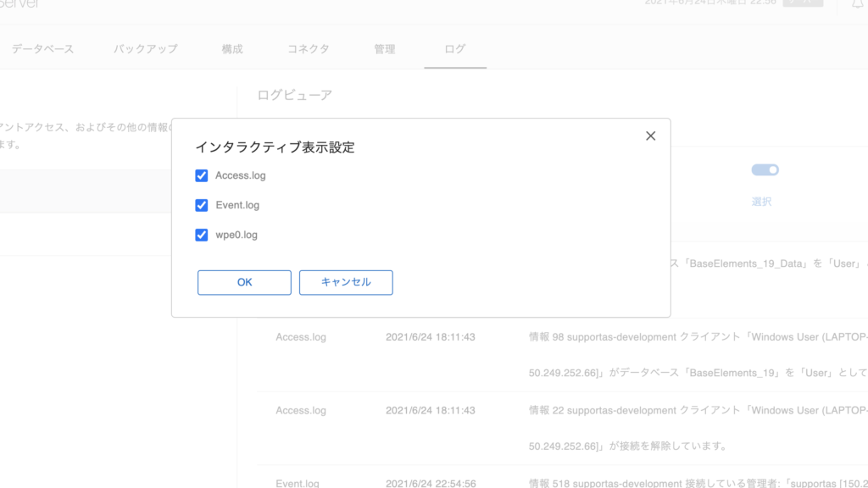868x488 pixels.
Task: Open the 管理 tab
Action: [385, 49]
